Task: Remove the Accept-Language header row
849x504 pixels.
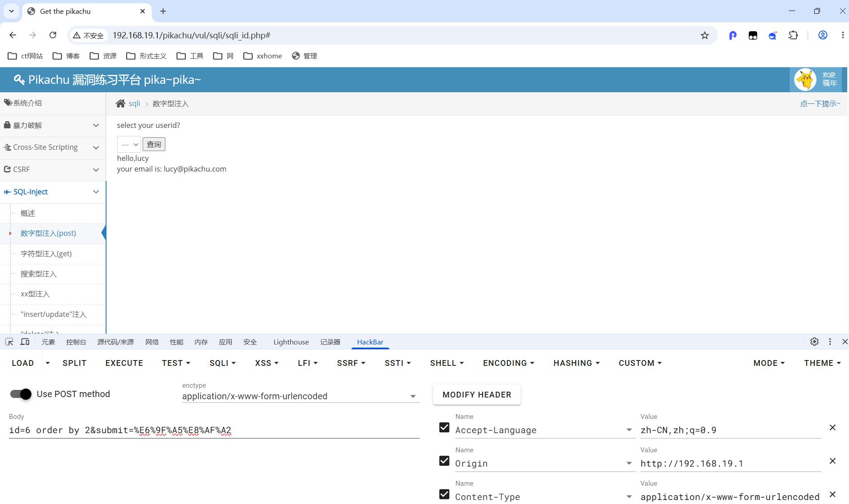Action: [833, 427]
